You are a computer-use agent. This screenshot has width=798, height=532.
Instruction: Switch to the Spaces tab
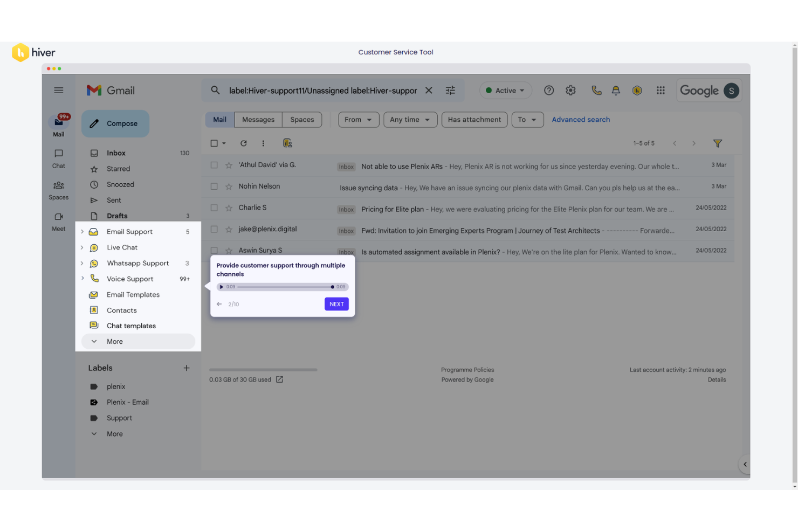[x=301, y=119]
